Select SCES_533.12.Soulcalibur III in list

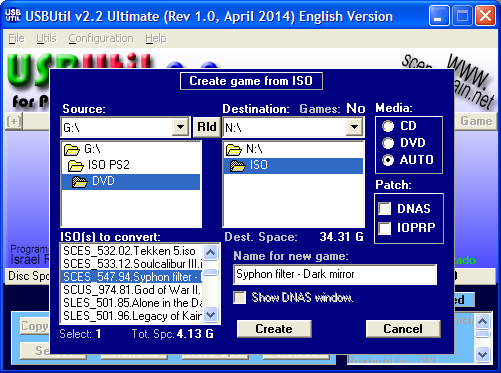(x=132, y=264)
